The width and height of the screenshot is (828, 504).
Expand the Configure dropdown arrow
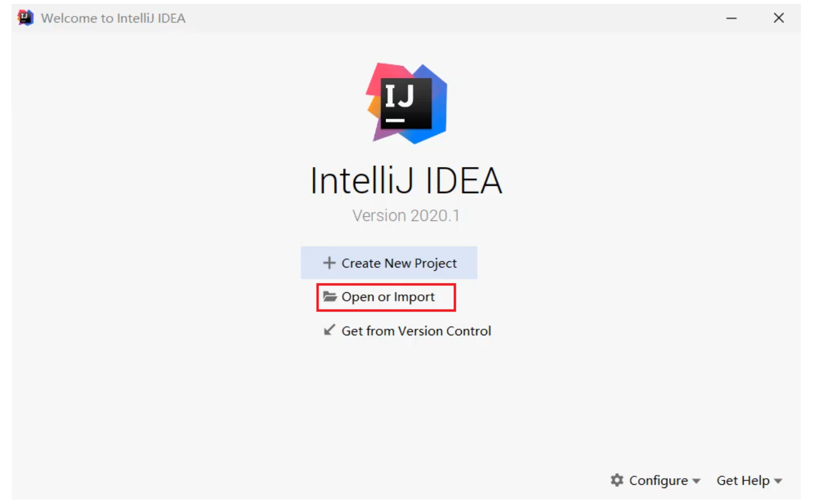coord(696,481)
